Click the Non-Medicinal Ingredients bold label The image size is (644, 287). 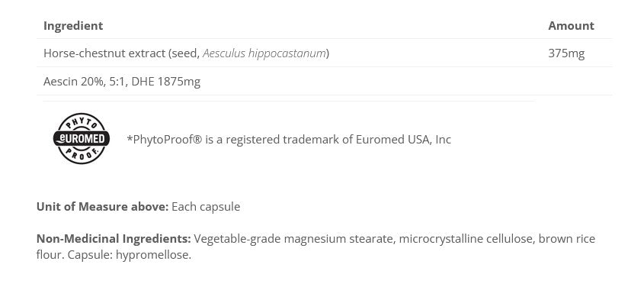click(114, 239)
